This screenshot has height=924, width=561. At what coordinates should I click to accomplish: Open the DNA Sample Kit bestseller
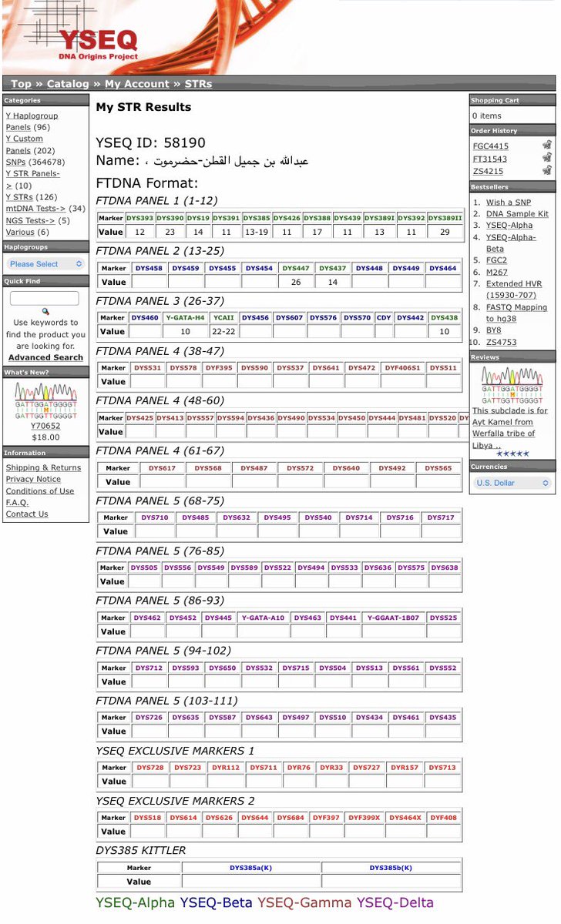tap(517, 214)
